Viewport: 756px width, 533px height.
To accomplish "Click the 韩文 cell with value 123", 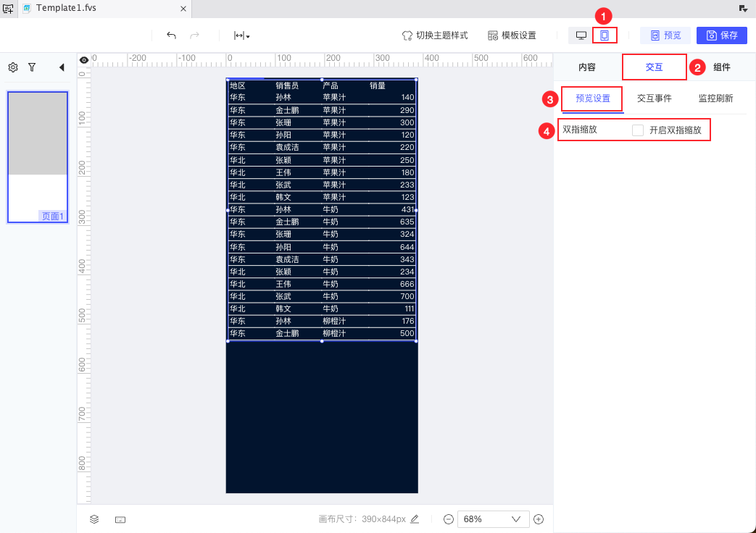I will [283, 197].
